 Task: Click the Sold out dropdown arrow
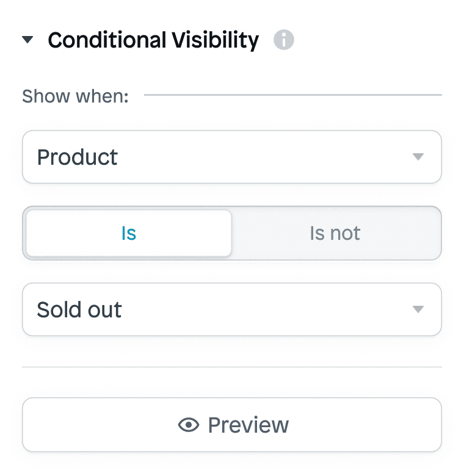(418, 309)
